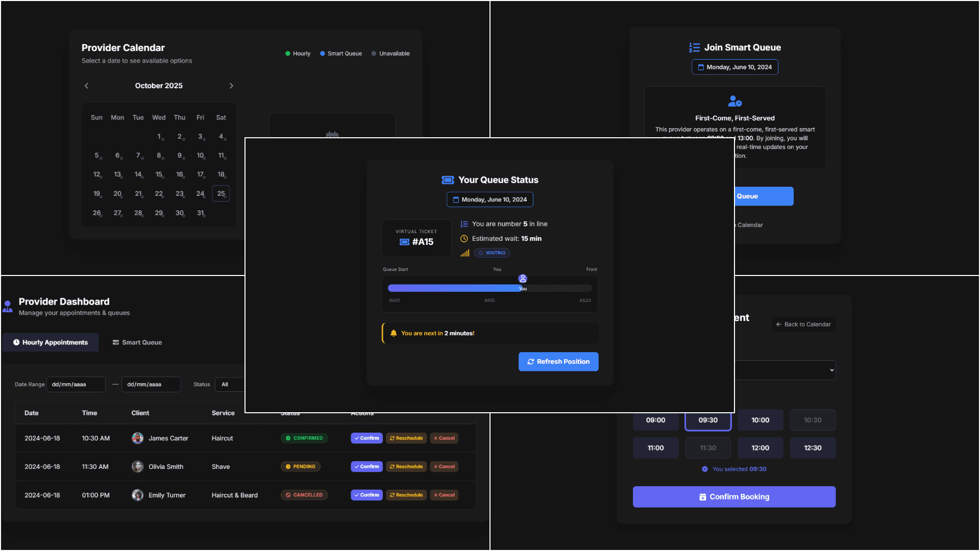Click the Your Queue Status ticket icon
The width and height of the screenshot is (980, 551).
(x=448, y=180)
